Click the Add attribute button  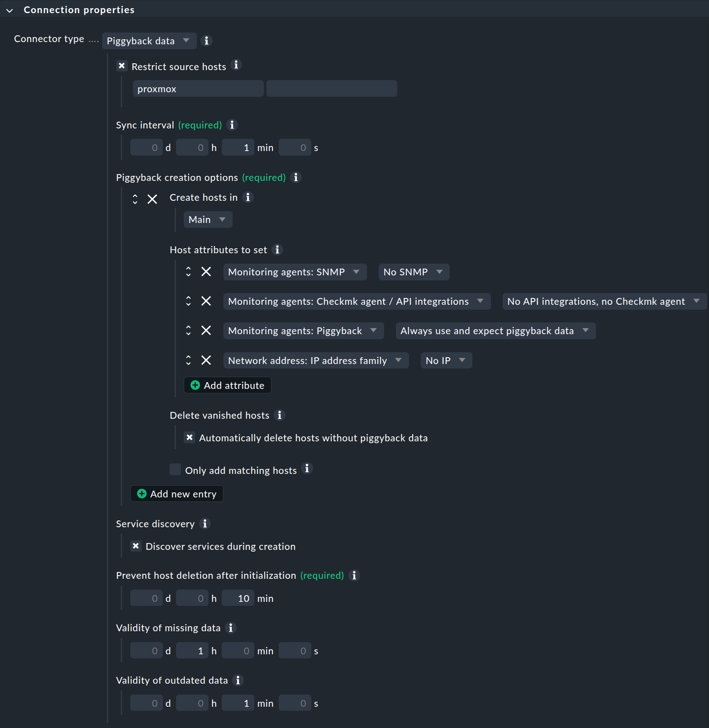pos(227,385)
